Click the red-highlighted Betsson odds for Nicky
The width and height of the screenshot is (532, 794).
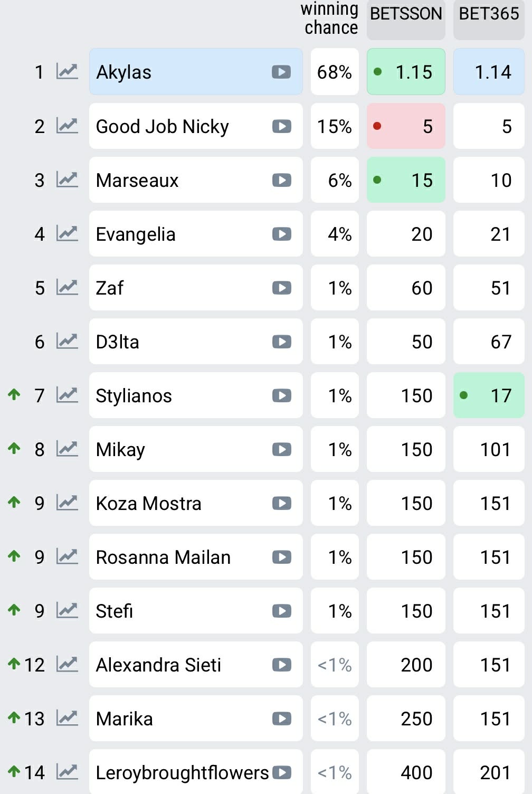coord(406,126)
